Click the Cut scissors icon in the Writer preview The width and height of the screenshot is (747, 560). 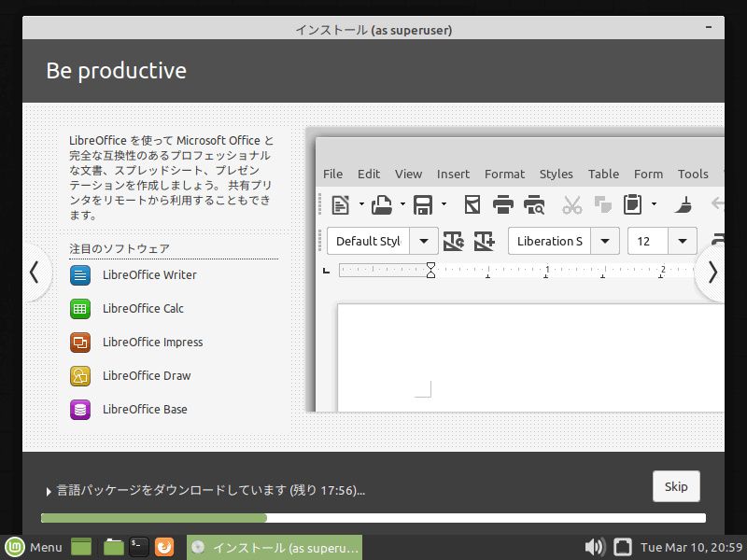point(572,204)
